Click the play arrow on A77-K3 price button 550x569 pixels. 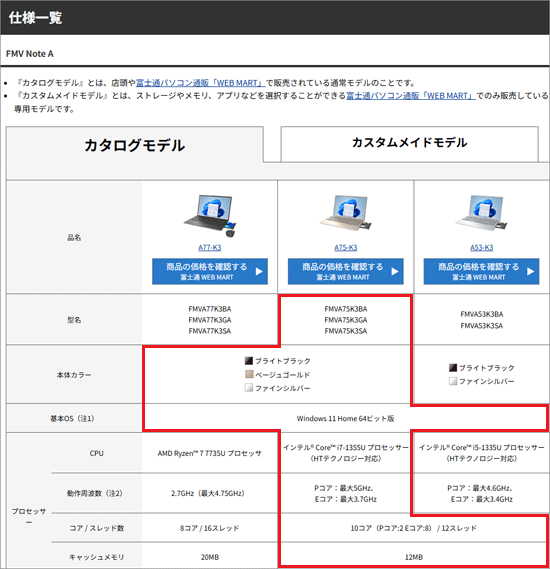point(259,271)
